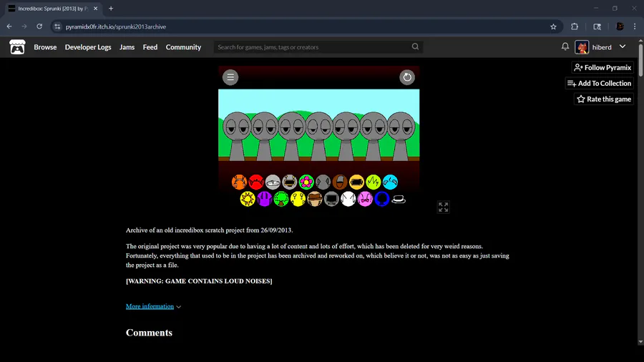644x362 pixels.
Task: Open Chrome's three-dot menu
Action: 635,26
